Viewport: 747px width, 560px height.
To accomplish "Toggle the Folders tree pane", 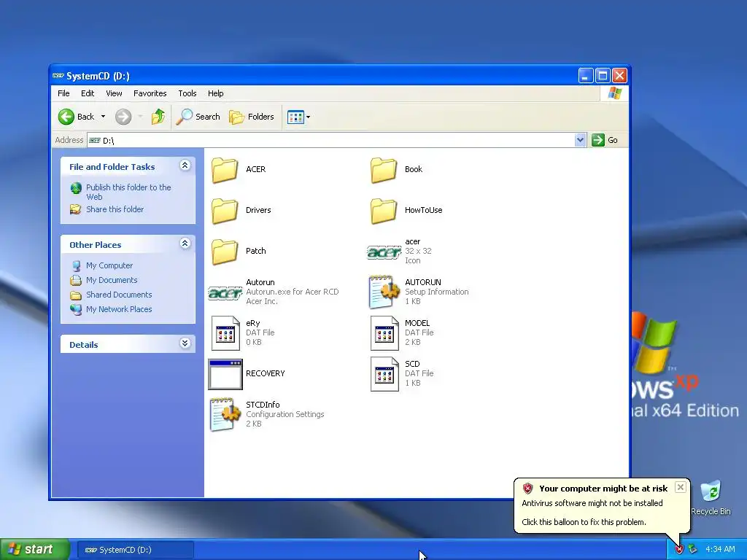I will click(x=251, y=117).
